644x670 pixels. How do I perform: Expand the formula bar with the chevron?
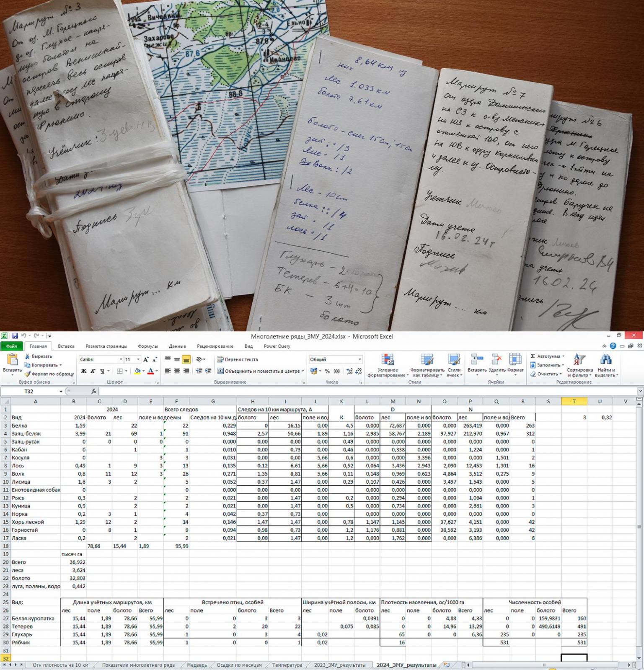pos(640,391)
